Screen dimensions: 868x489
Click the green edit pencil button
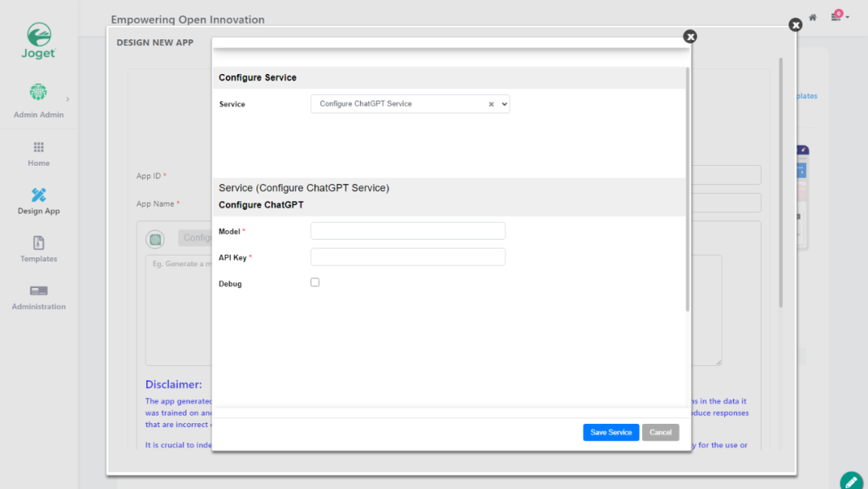[851, 482]
